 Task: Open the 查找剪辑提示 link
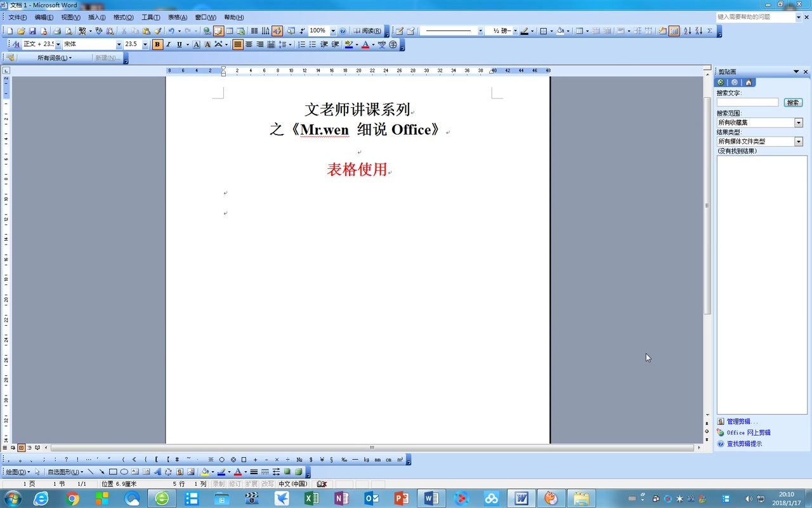pos(745,444)
